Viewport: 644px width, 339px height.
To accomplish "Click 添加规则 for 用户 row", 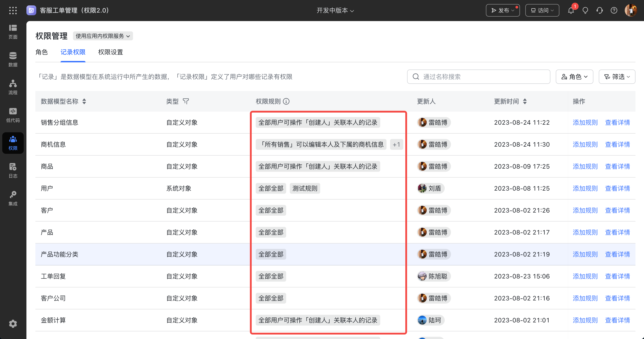I will coord(585,188).
